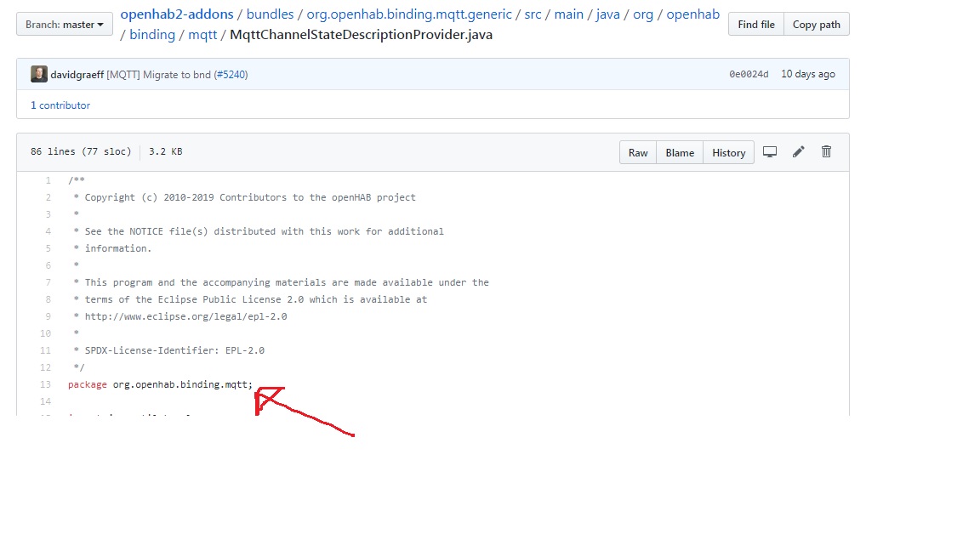Open the java breadcrumb link
980x551 pixels.
[x=608, y=14]
